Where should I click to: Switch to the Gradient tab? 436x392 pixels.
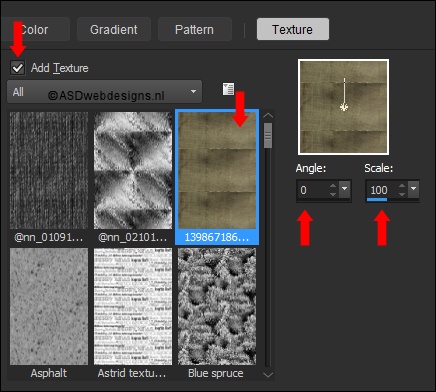114,29
